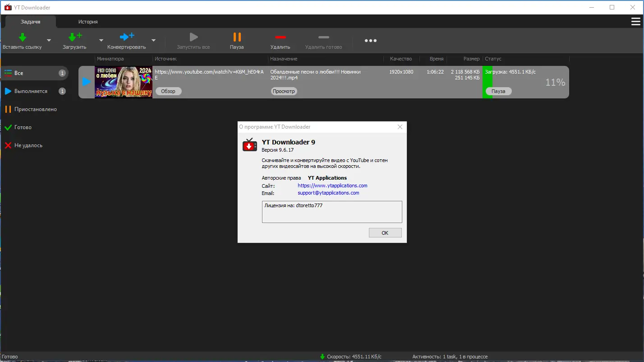Viewport: 644px width, 362px height.
Task: Click the Готово status bar text
Action: click(x=10, y=357)
